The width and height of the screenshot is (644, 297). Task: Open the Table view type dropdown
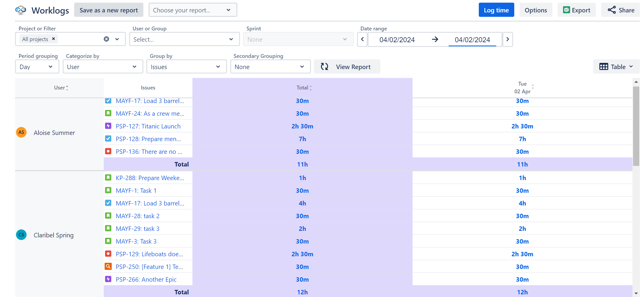click(616, 67)
